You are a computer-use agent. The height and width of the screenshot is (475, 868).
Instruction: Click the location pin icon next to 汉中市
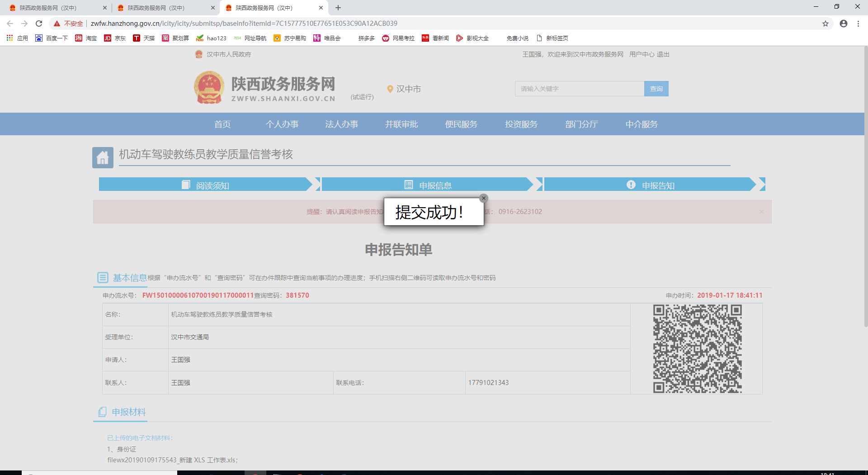[391, 89]
